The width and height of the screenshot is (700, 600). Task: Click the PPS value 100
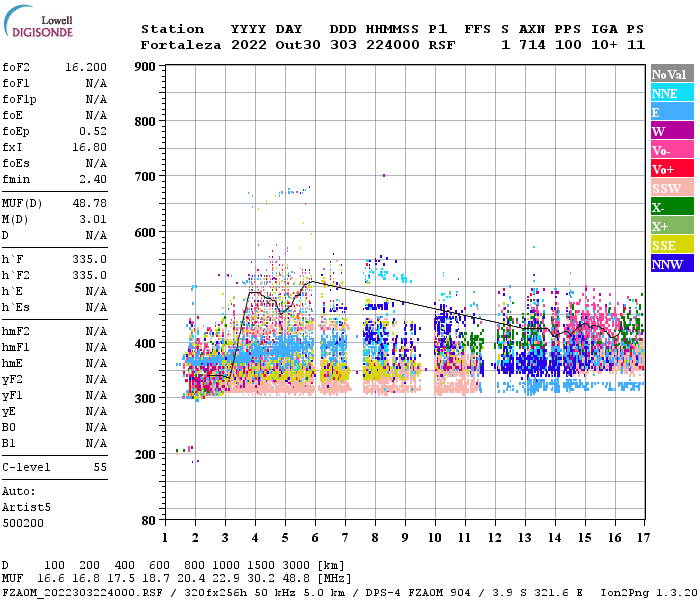[x=568, y=45]
